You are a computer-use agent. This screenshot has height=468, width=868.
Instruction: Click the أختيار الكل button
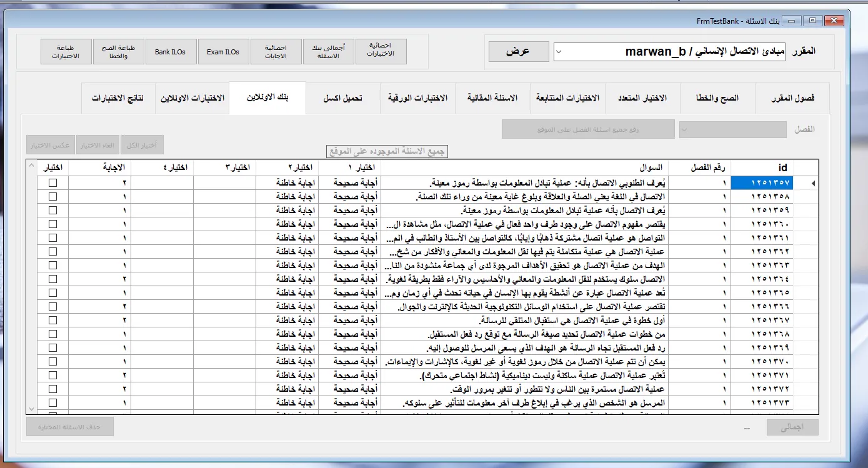[x=142, y=145]
